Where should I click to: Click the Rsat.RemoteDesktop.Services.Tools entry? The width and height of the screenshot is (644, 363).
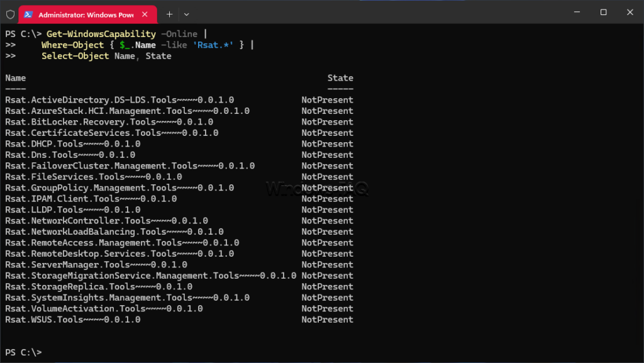[119, 254]
